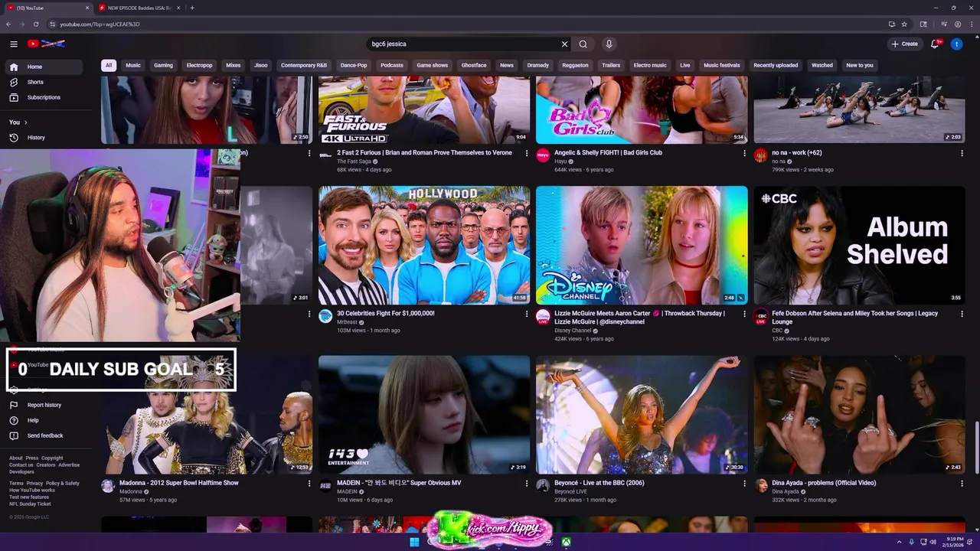Screen dimensions: 980x551
Task: Click the 30 Celebrities Fight For $1,000,000 title
Action: pos(386,314)
